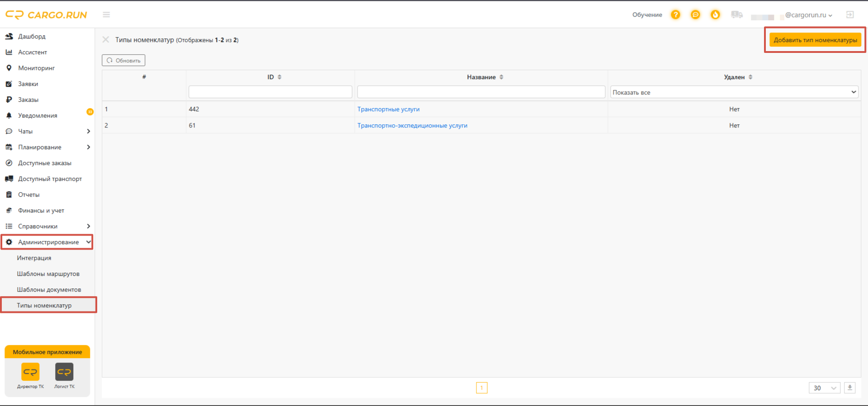Screen dimensions: 868x406
Task: Focus the ID filter input field
Action: [270, 92]
